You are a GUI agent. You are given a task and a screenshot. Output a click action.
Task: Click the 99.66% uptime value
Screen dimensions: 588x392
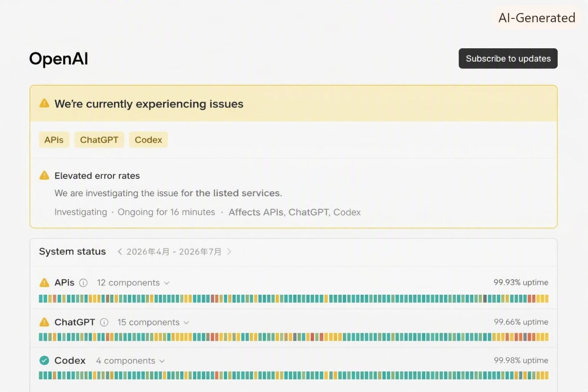pos(521,322)
